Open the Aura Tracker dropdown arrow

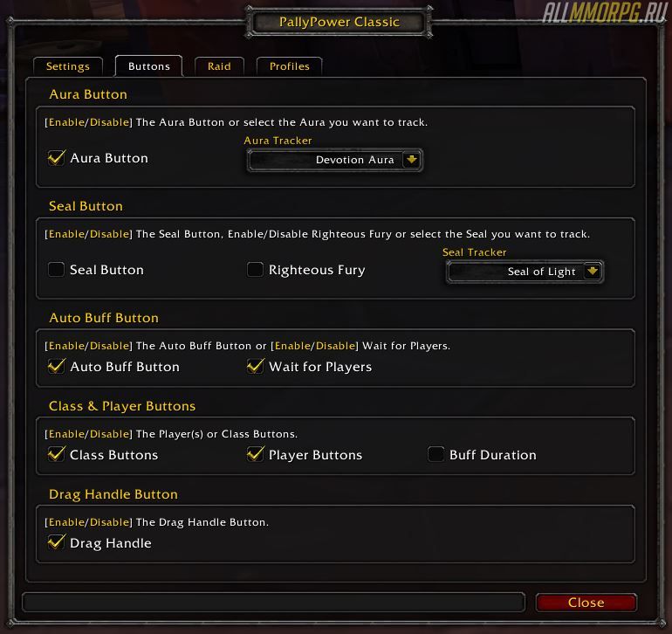click(411, 160)
